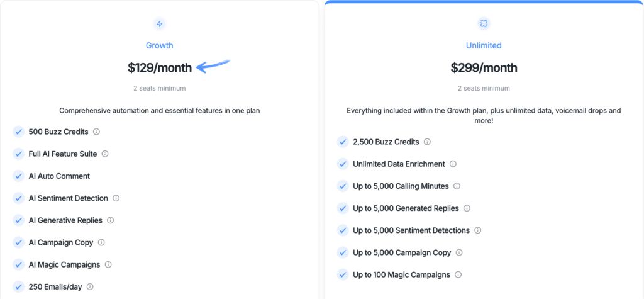Click the checkmark beside AI Auto Comment
The height and width of the screenshot is (299, 644).
point(19,176)
